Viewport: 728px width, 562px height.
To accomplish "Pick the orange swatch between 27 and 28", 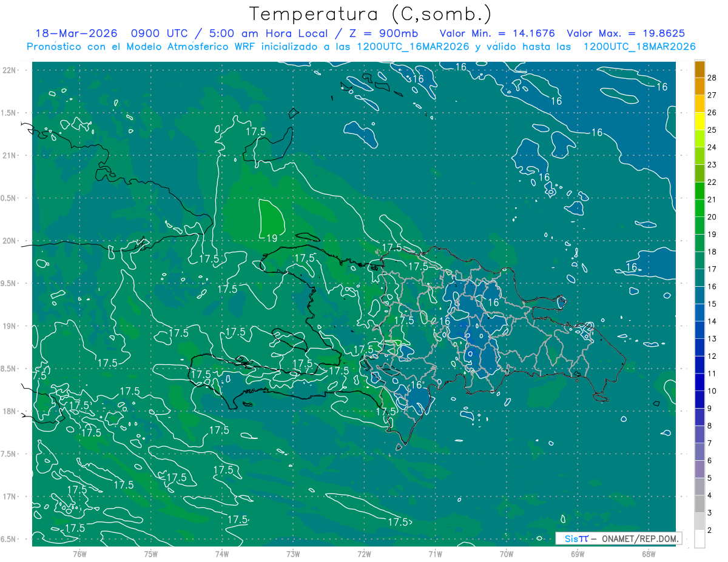I will 699,86.
